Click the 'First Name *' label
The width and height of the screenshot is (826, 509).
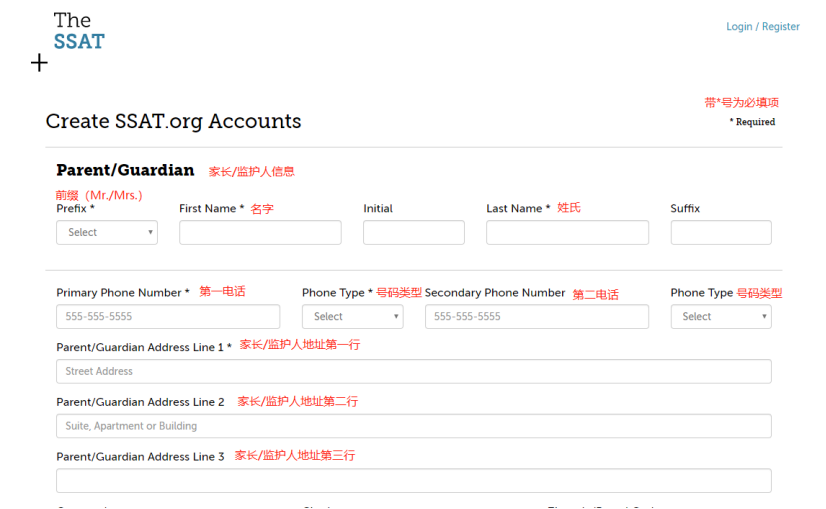tap(211, 209)
